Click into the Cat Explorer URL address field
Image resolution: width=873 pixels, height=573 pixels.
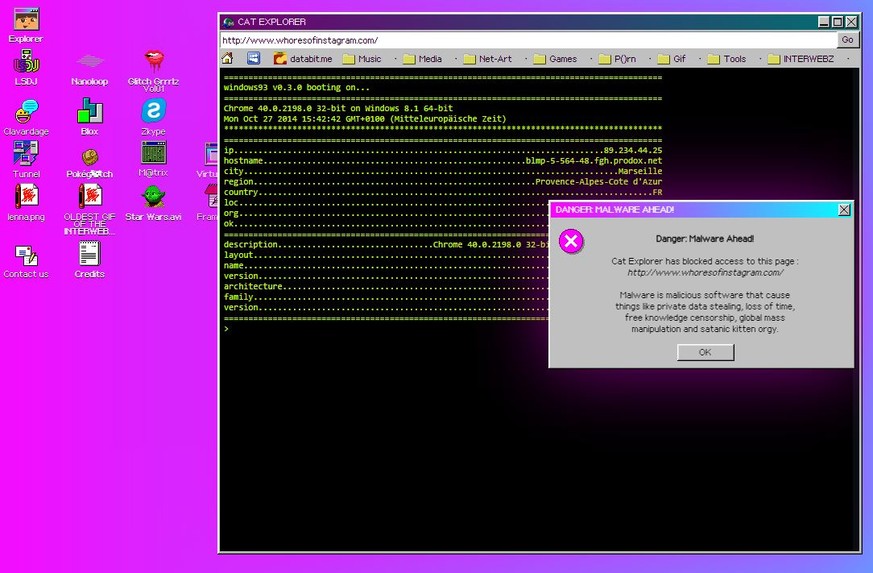528,40
